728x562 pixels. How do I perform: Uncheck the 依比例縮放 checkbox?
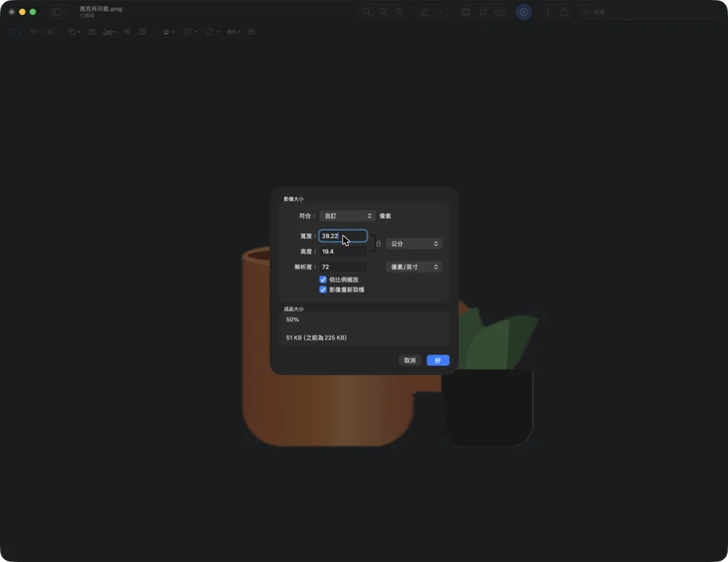(323, 279)
